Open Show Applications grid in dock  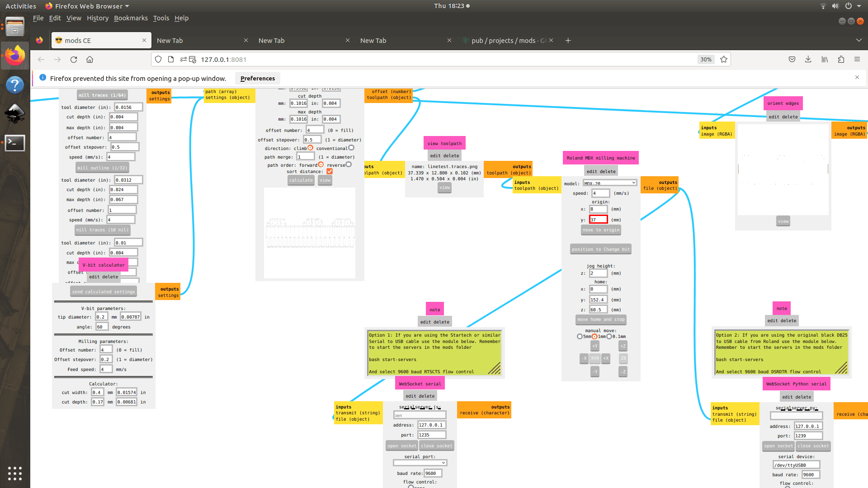coord(15,473)
